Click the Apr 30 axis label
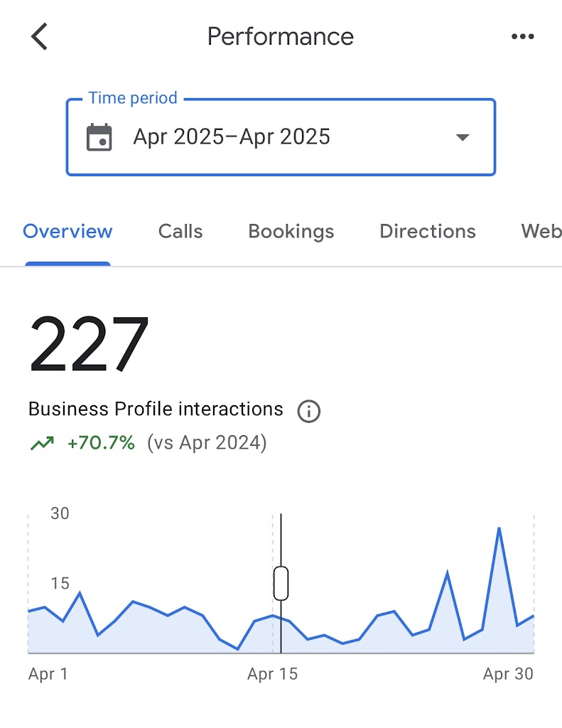The width and height of the screenshot is (562, 728). (x=508, y=674)
